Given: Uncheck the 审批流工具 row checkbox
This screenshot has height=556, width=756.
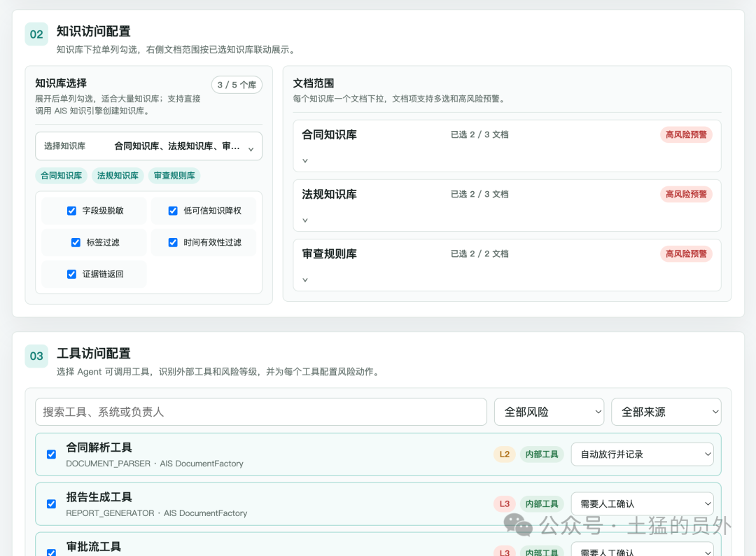Looking at the screenshot, I should point(52,552).
